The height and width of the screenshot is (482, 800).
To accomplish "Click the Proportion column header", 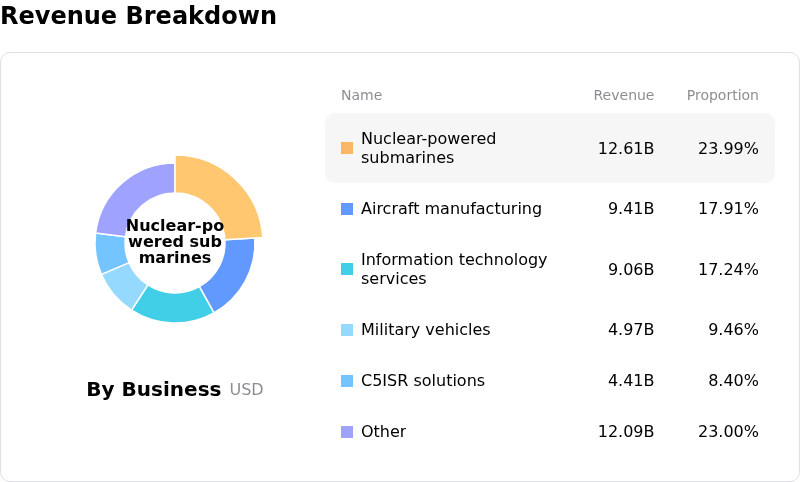I will pyautogui.click(x=722, y=96).
